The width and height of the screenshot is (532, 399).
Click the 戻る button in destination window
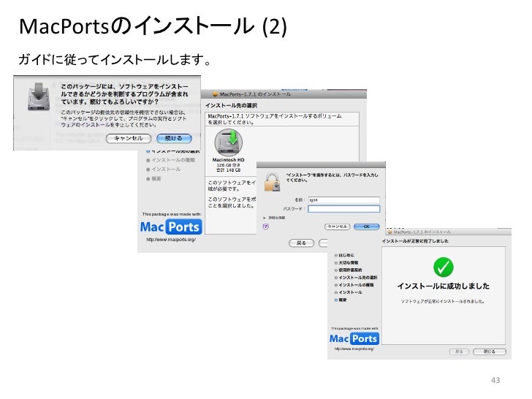coord(301,243)
